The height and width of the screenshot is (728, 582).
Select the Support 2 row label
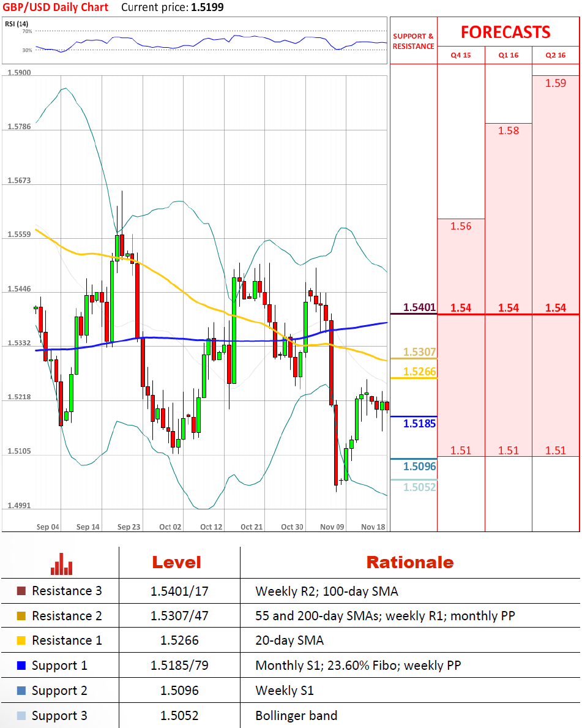point(59,691)
